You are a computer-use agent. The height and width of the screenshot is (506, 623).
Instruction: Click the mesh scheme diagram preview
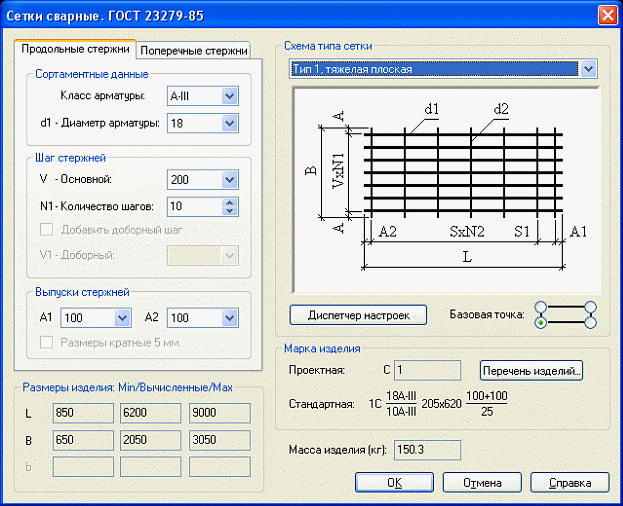447,191
